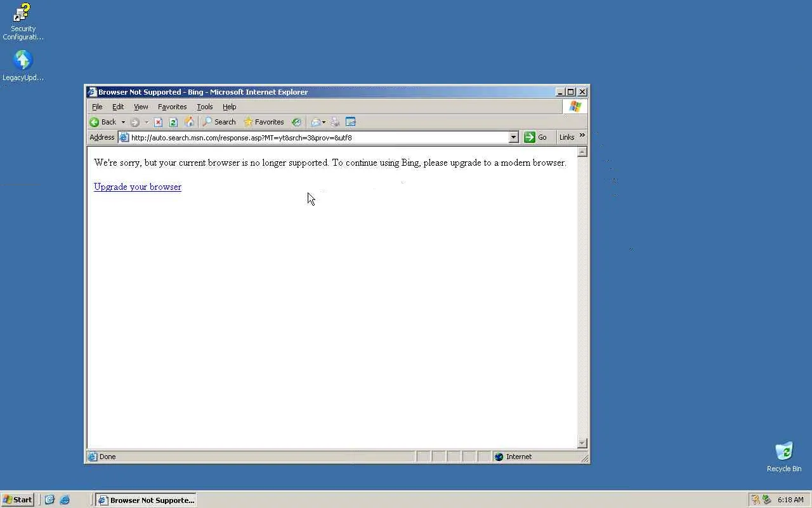
Task: Click the Go button
Action: pyautogui.click(x=536, y=137)
